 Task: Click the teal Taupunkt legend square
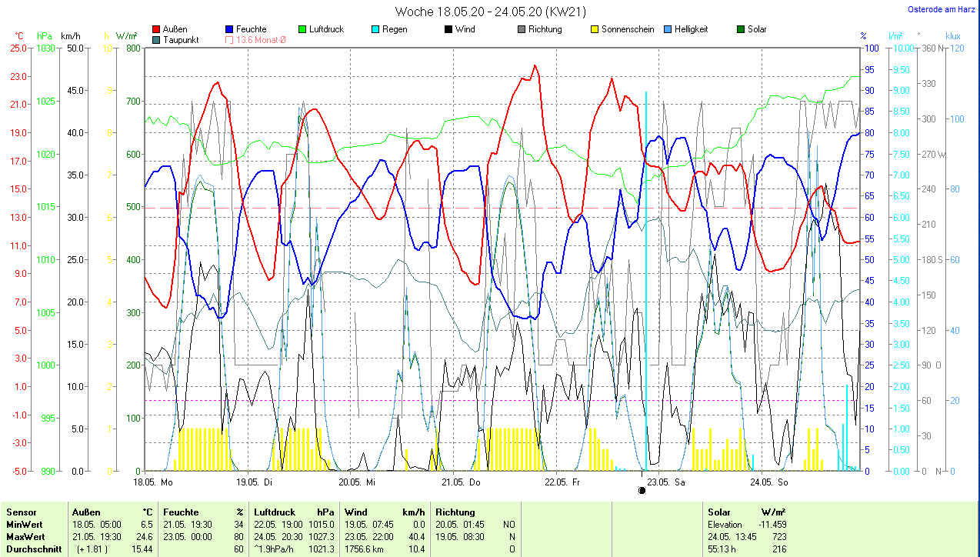tap(157, 40)
